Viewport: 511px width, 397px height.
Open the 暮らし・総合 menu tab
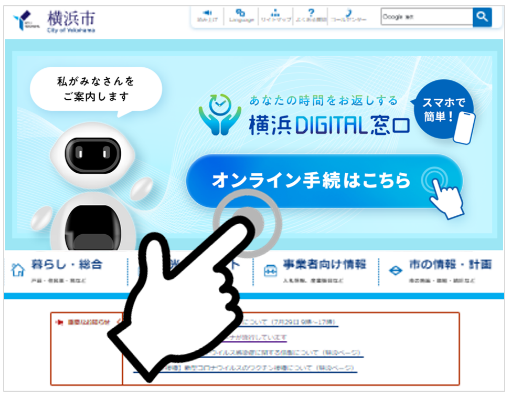(x=66, y=271)
